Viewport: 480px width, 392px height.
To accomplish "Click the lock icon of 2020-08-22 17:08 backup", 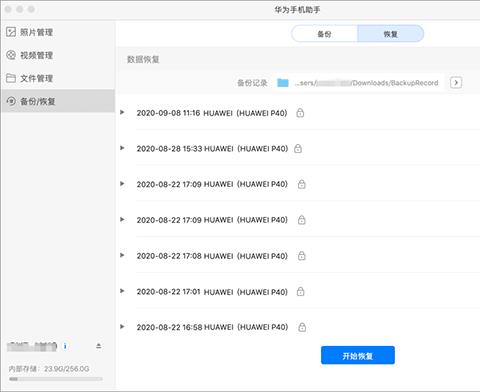I will click(302, 256).
